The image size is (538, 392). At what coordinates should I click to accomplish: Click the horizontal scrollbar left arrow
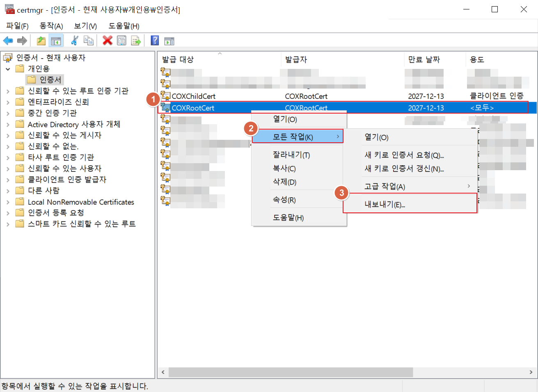[163, 372]
